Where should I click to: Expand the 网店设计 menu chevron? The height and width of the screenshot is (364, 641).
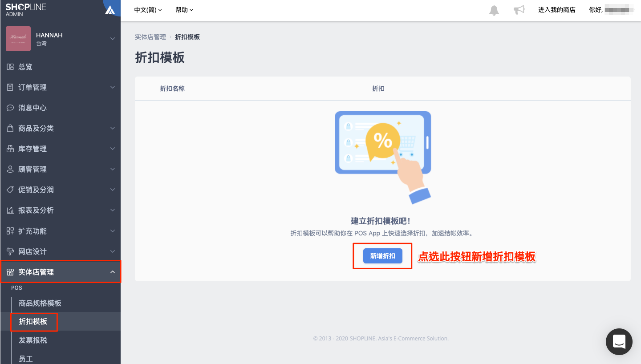pyautogui.click(x=113, y=251)
